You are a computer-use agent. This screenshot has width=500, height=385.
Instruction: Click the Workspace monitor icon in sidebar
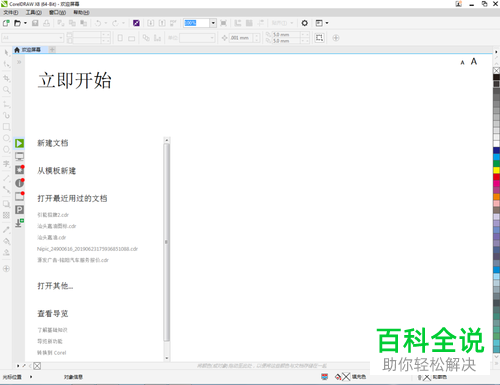pos(19,156)
